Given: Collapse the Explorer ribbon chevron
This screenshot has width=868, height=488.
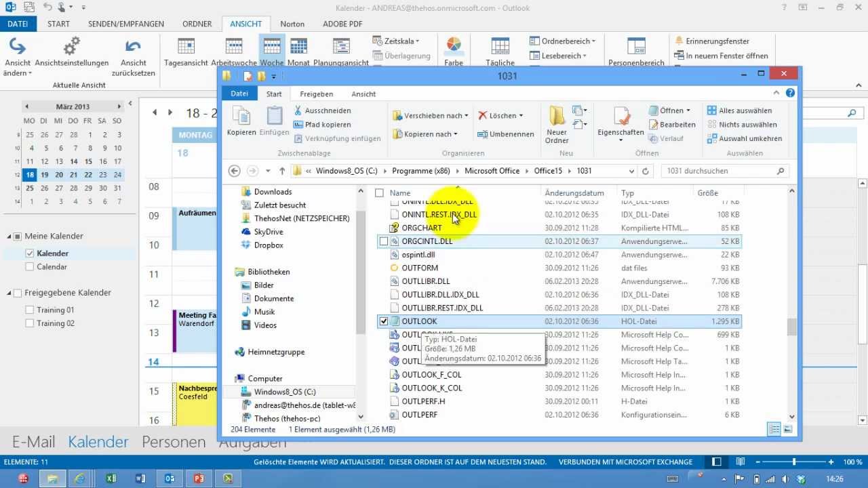Looking at the screenshot, I should pos(778,94).
